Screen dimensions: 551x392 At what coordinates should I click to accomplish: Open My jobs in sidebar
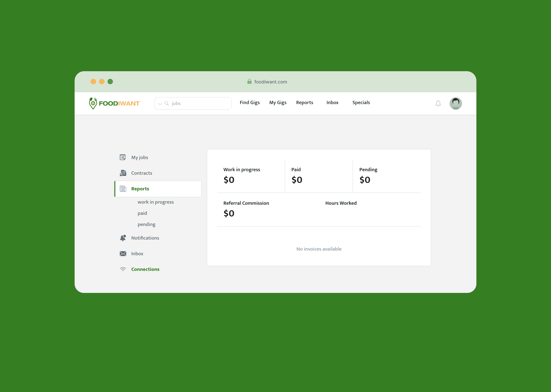click(x=140, y=157)
